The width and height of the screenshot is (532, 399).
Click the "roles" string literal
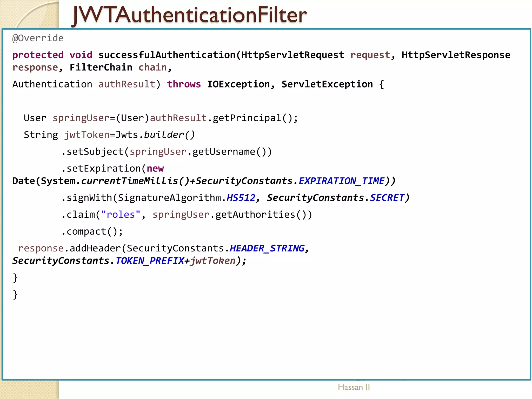coord(121,215)
